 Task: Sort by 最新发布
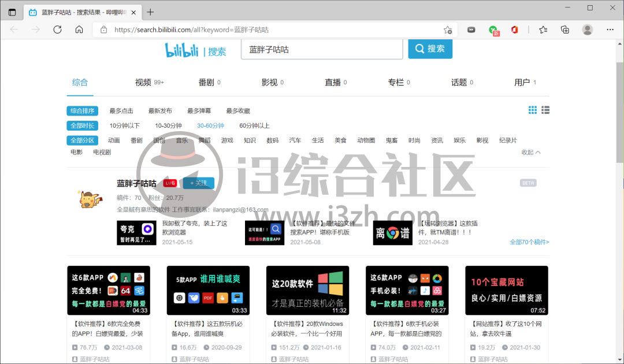[x=161, y=110]
